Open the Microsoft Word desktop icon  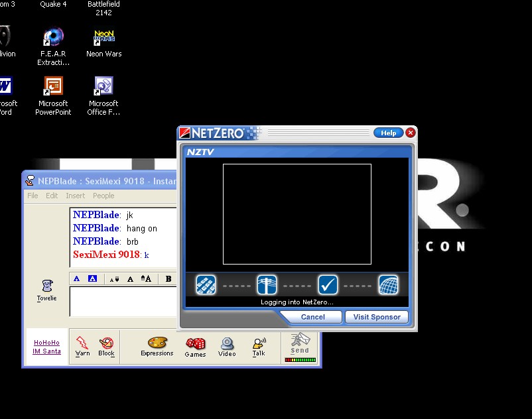(6, 96)
